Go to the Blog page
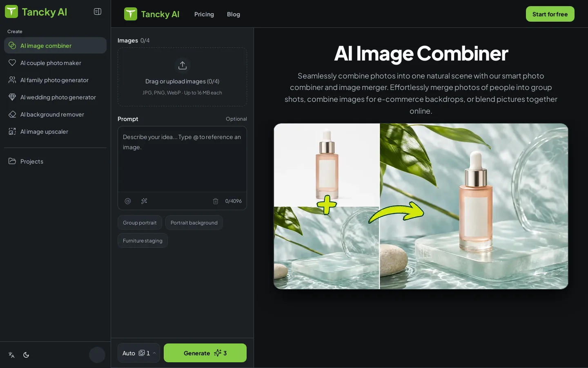The width and height of the screenshot is (588, 368). [234, 14]
